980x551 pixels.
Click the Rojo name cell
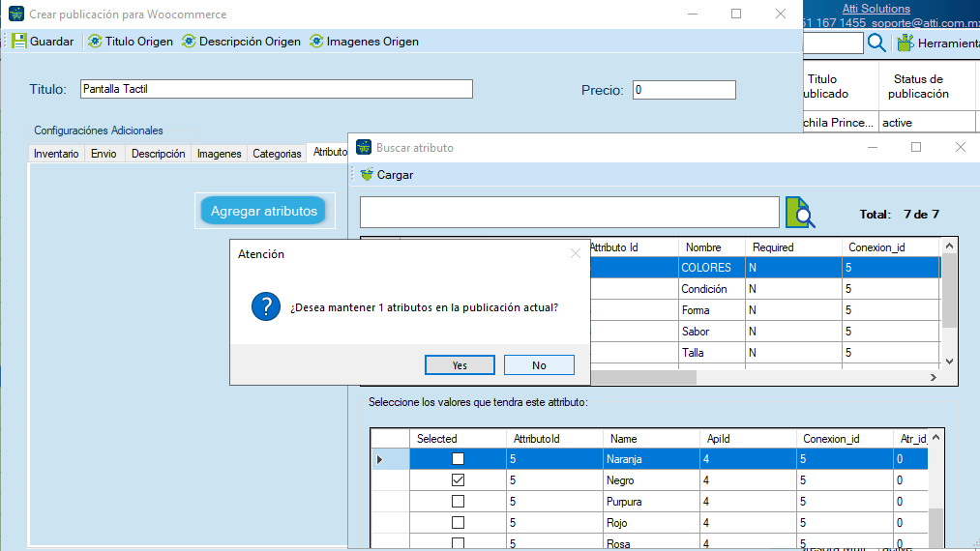click(x=651, y=523)
